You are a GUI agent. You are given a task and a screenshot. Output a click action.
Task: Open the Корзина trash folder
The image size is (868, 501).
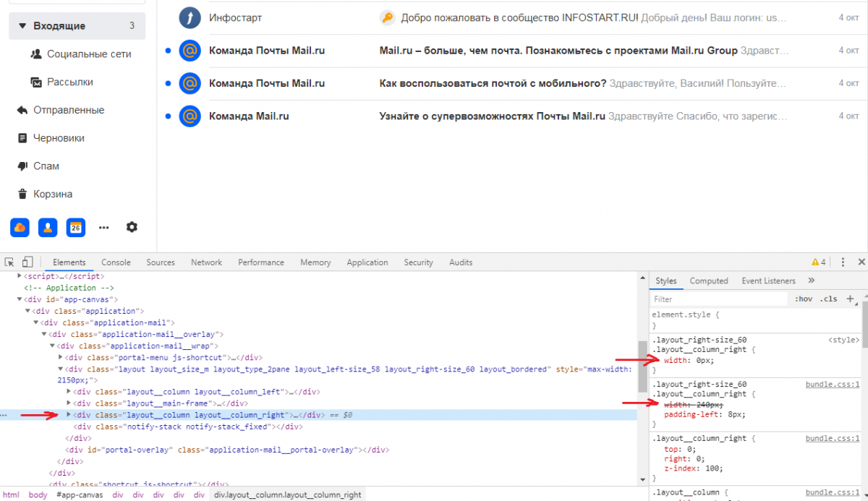tap(53, 194)
